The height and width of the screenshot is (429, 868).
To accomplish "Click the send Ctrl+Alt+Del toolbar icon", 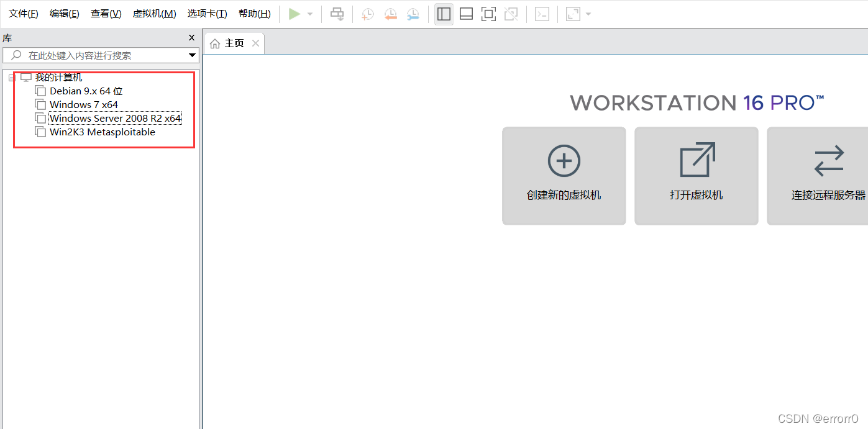I will 337,14.
